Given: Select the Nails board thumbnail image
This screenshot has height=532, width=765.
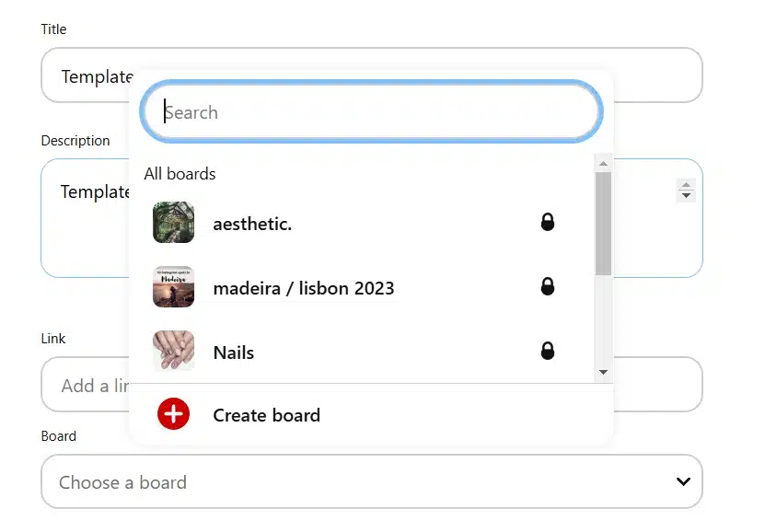Looking at the screenshot, I should (x=173, y=351).
